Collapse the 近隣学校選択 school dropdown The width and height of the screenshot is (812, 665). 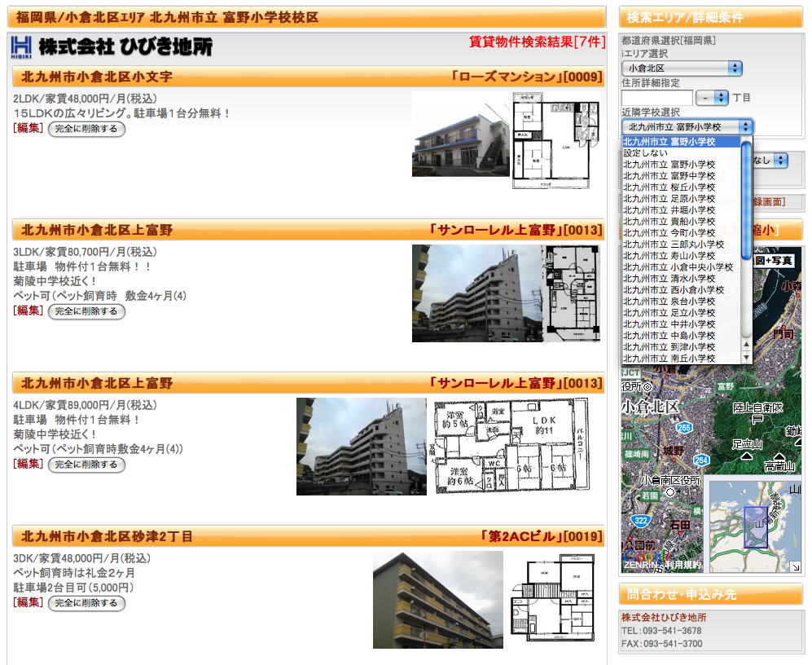[687, 127]
